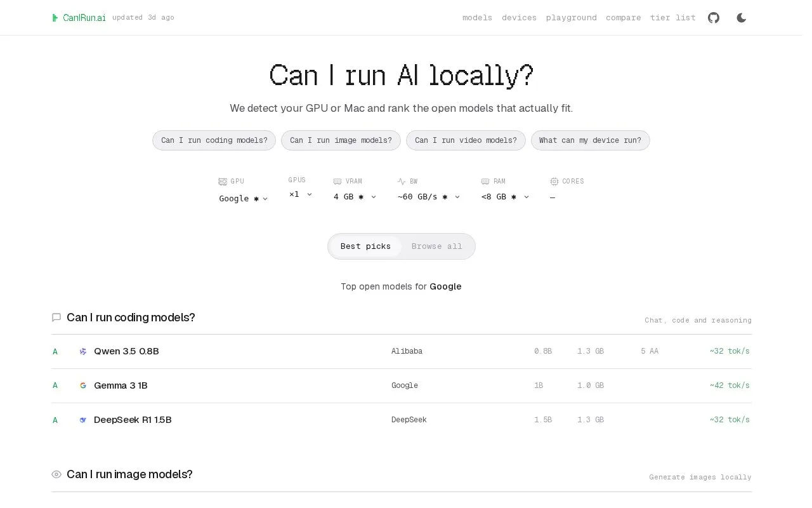This screenshot has width=812, height=508.
Task: Click the 'Can I run image models?' section heading
Action: [x=129, y=474]
